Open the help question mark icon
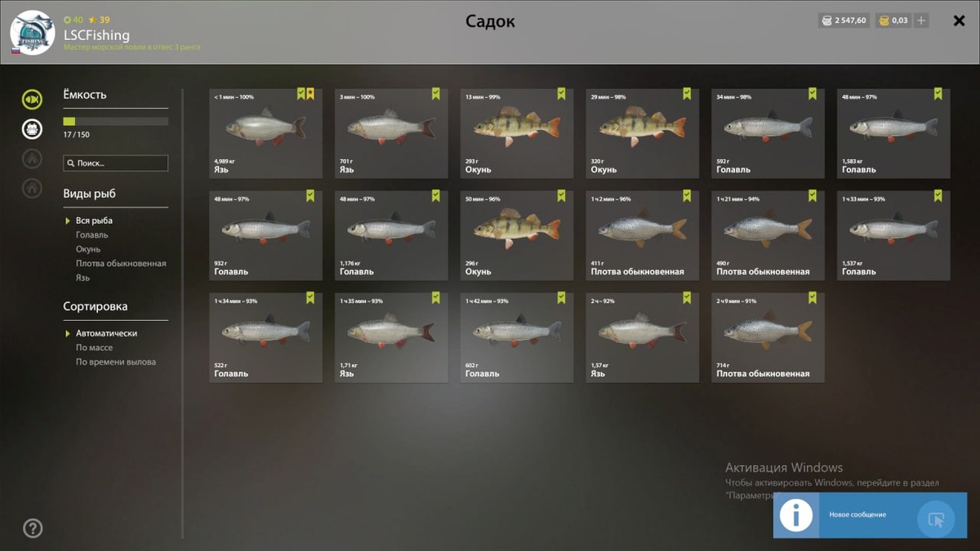 coord(33,528)
